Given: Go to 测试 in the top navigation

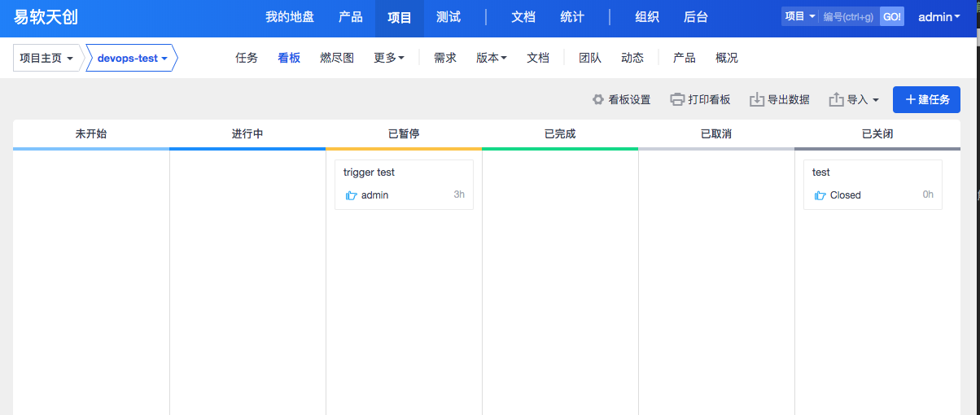Looking at the screenshot, I should point(448,17).
